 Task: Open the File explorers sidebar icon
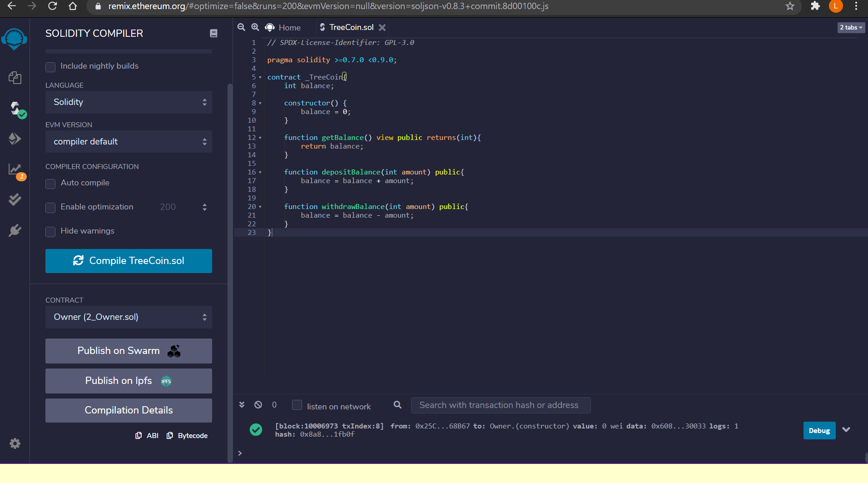point(15,78)
